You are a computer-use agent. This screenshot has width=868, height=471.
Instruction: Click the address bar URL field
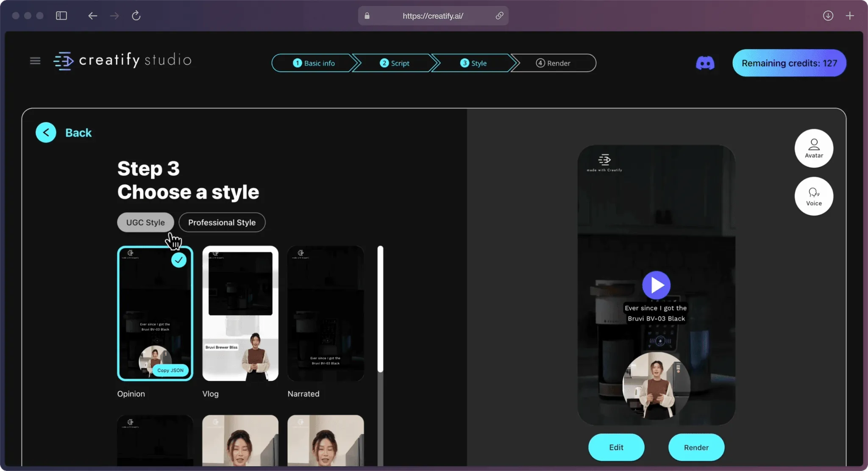point(433,16)
